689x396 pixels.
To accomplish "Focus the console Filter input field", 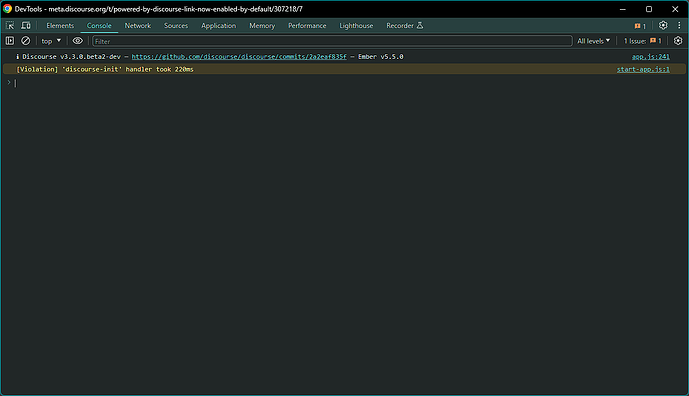I will [x=332, y=41].
